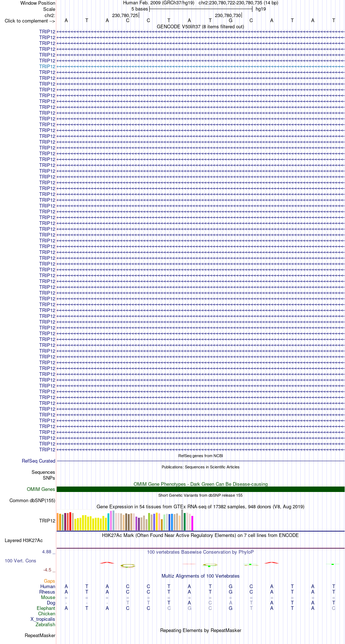Select the Human alignment row label
This screenshot has width=345, height=644.
pos(48,586)
